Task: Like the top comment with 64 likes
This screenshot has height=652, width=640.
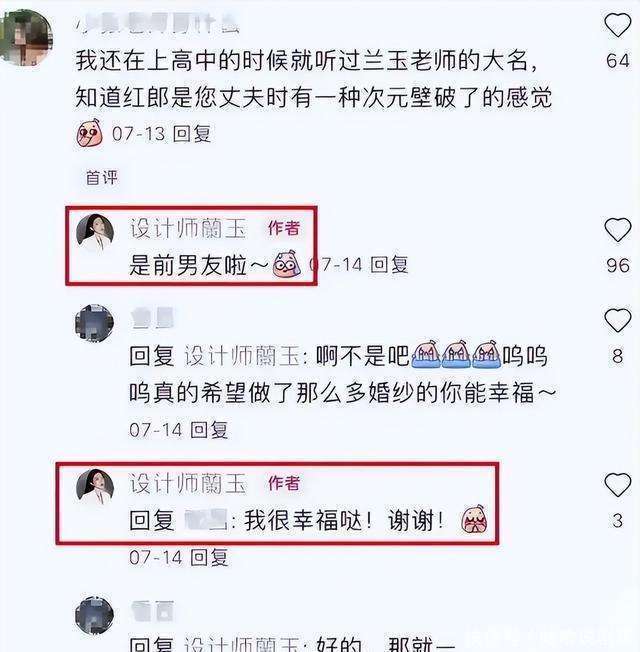Action: pos(618,25)
